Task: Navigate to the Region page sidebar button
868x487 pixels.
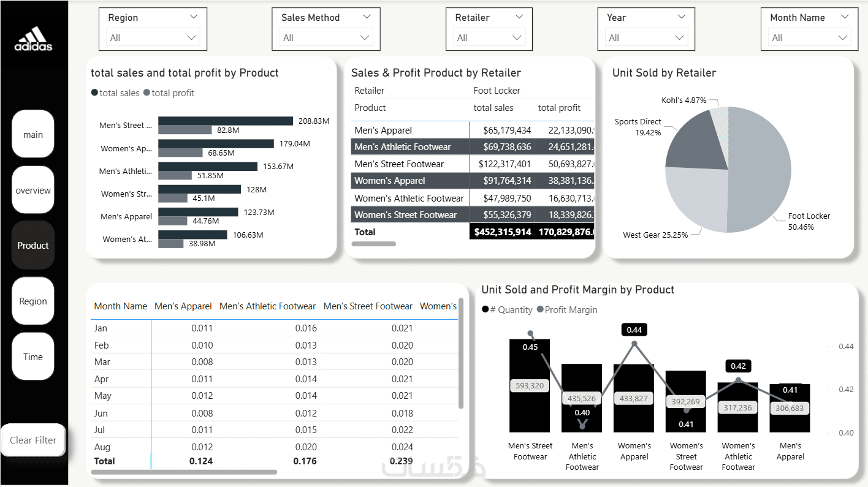Action: coord(33,301)
